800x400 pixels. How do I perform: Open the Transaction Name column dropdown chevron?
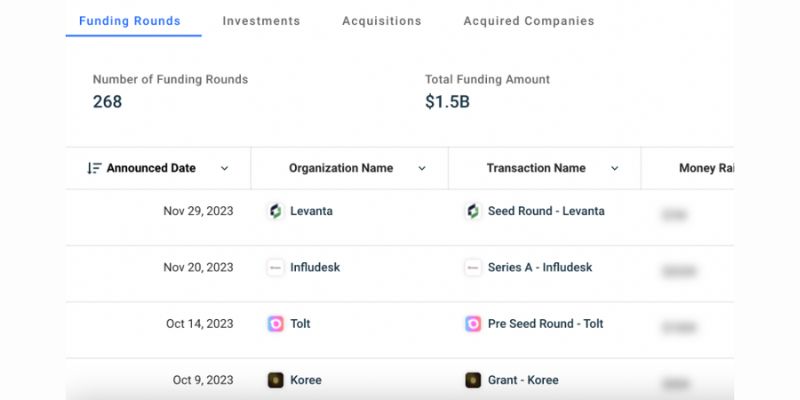[615, 168]
